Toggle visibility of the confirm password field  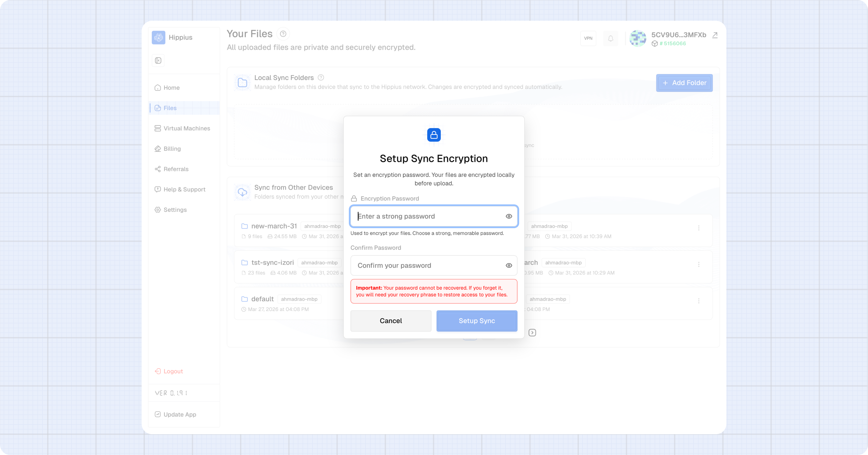(x=509, y=265)
